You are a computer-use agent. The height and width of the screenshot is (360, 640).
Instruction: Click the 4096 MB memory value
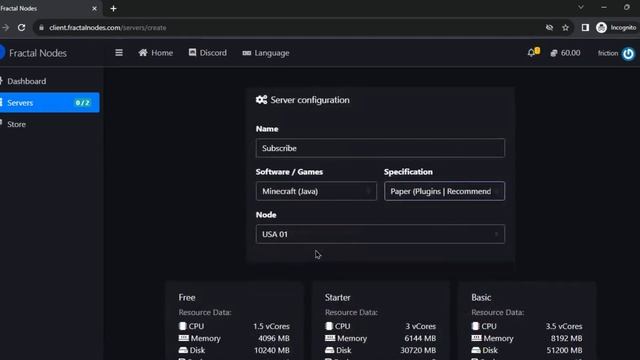[274, 338]
